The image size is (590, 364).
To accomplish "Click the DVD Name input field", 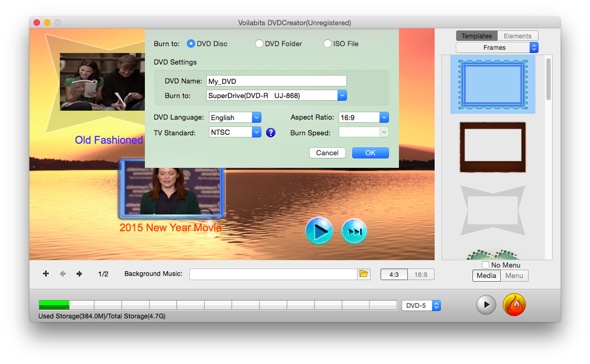I will 277,81.
